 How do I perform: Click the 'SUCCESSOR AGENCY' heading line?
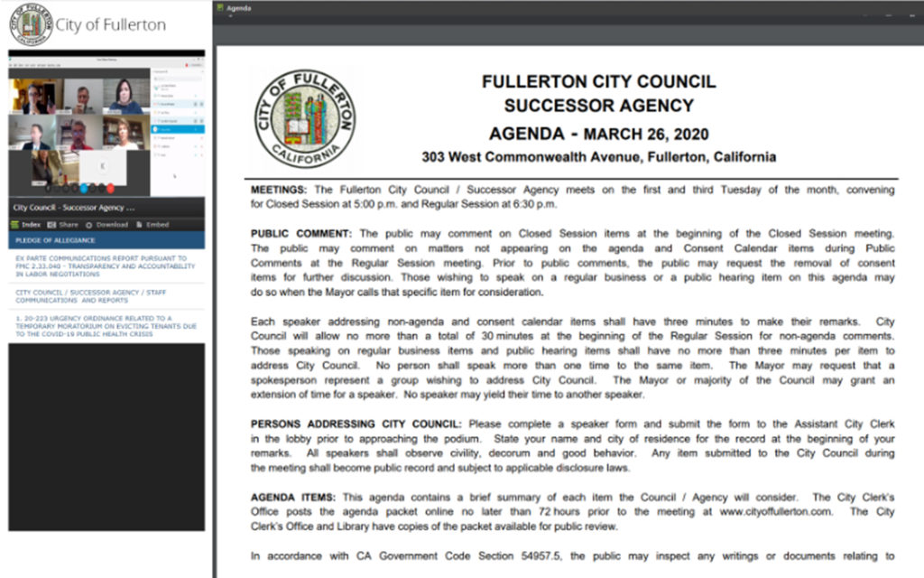point(599,106)
